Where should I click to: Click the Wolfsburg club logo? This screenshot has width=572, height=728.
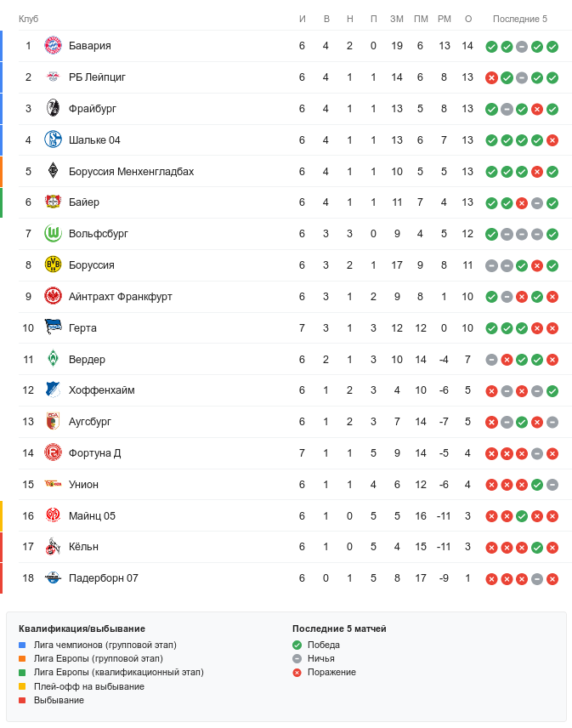tap(54, 234)
